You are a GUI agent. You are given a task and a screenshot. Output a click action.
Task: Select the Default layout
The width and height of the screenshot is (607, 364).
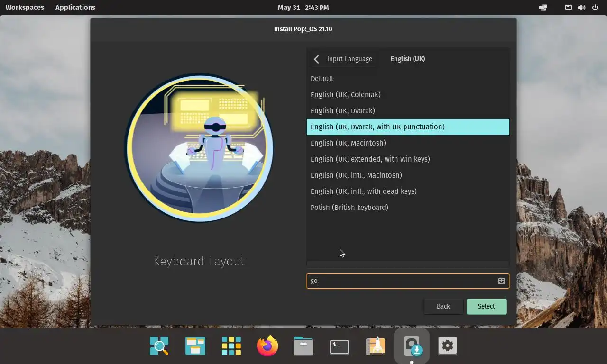coord(408,79)
